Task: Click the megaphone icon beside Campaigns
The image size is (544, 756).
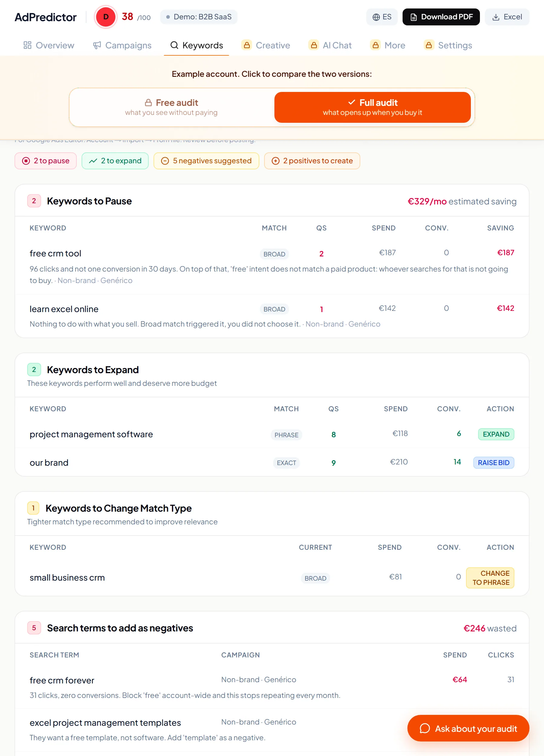Action: 97,45
